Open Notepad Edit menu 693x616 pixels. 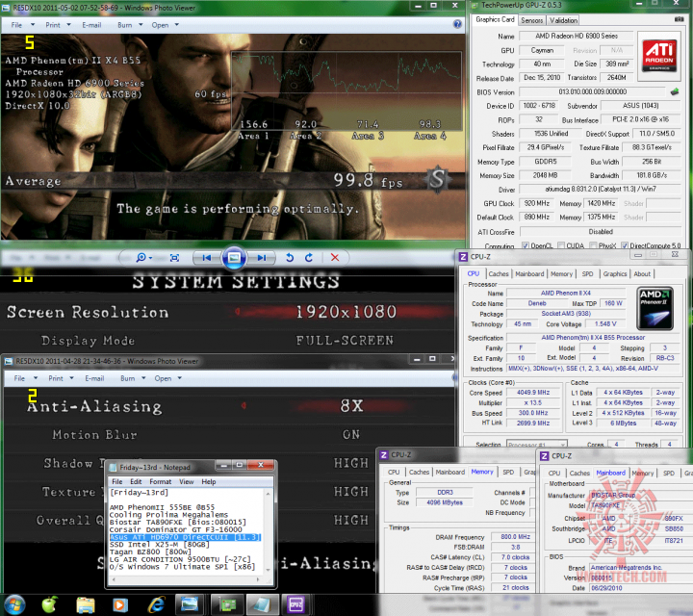click(136, 481)
